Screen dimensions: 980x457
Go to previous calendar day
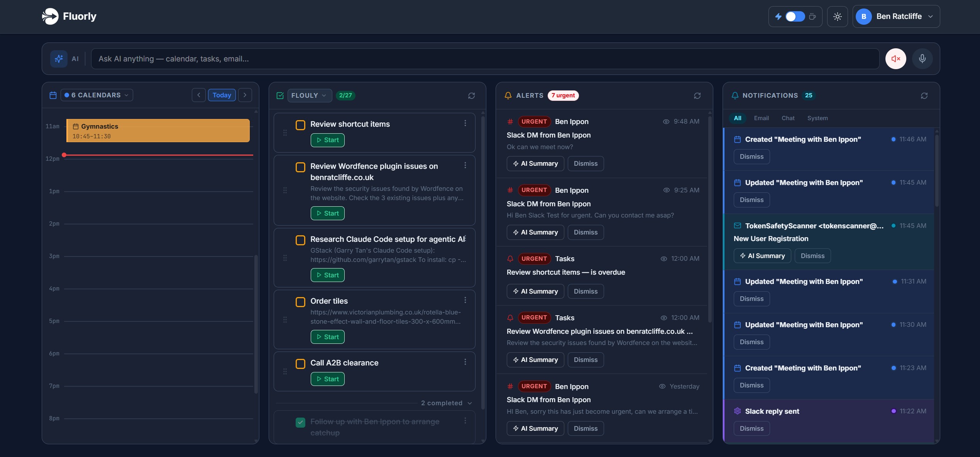[198, 95]
